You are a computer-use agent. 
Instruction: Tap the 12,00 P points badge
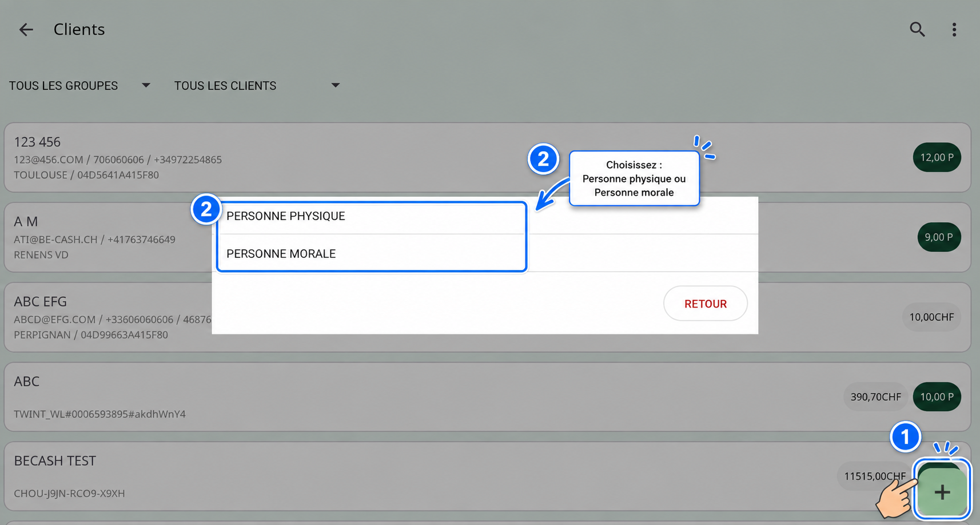pos(937,157)
